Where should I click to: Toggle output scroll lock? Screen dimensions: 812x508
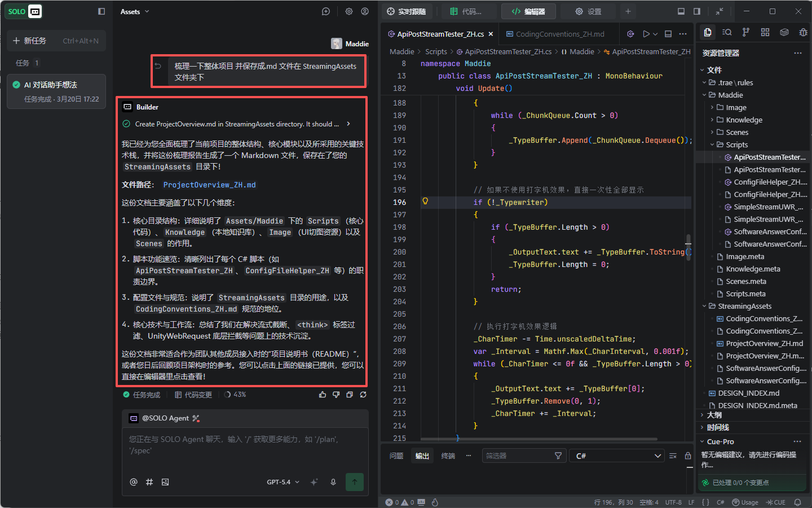coord(688,456)
